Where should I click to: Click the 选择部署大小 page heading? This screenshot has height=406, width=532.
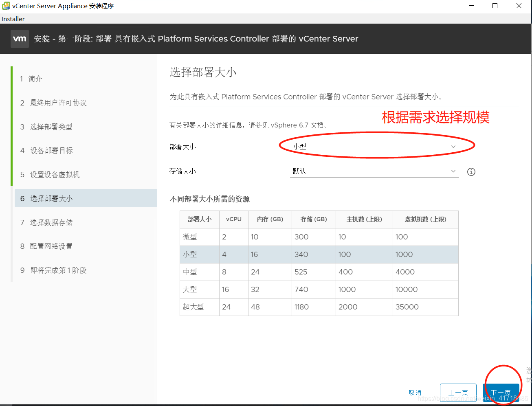203,72
